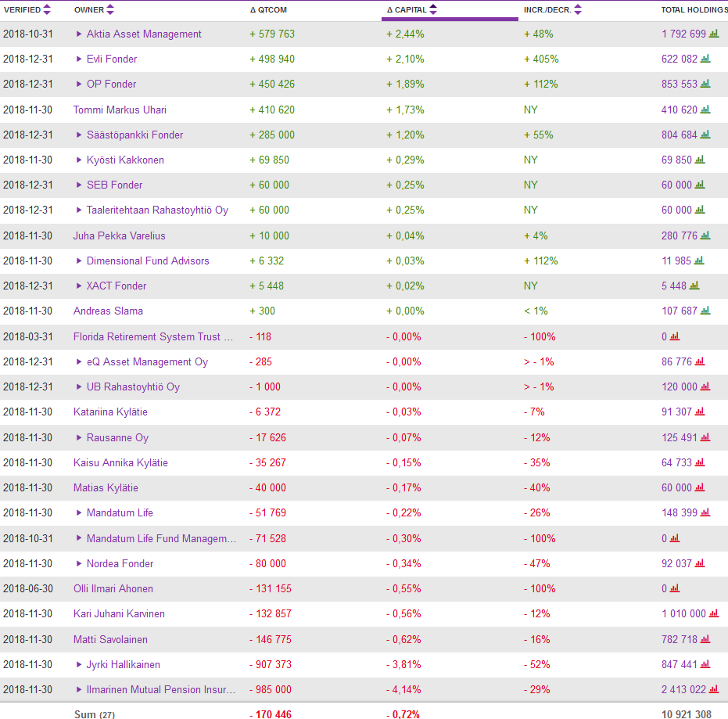Select the sum value - 170 446
The image size is (728, 719).
coord(271,714)
